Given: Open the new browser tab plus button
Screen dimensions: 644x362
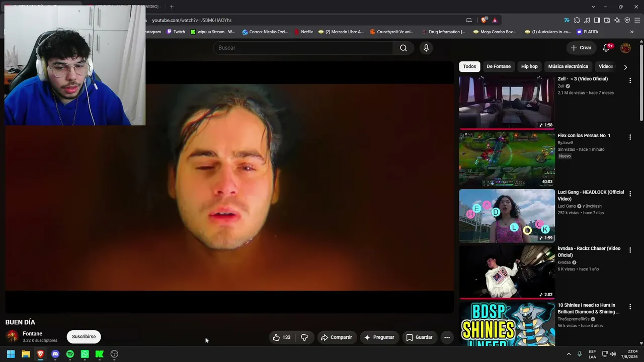Looking at the screenshot, I should pyautogui.click(x=172, y=7).
